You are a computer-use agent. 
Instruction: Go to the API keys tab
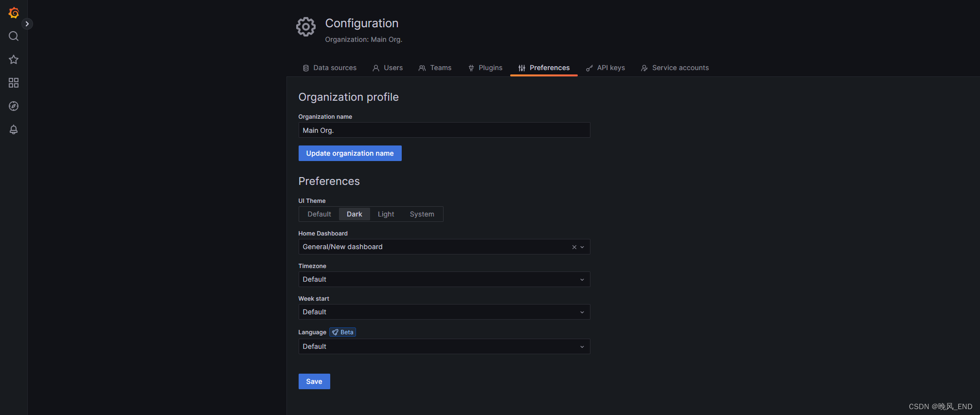606,68
